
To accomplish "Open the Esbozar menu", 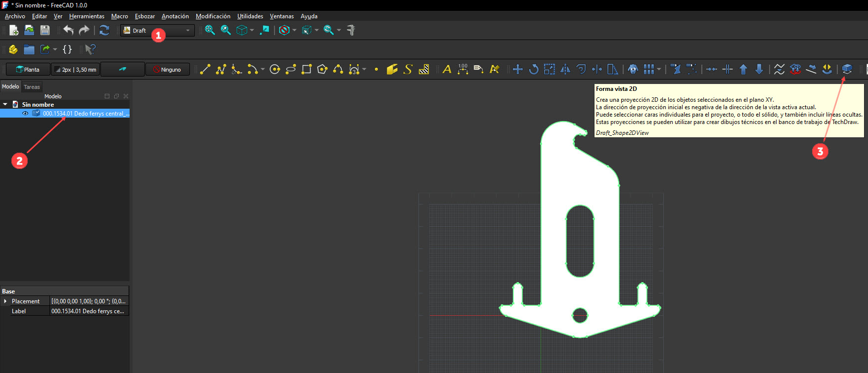I will [145, 16].
